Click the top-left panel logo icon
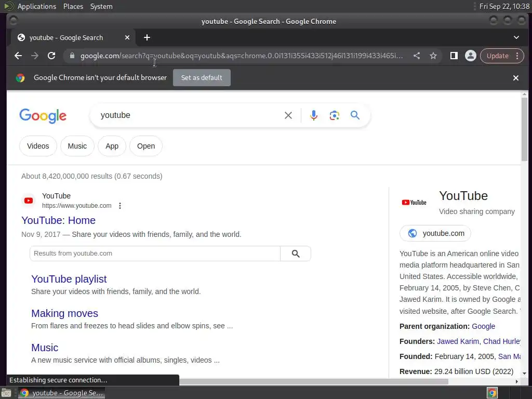 click(x=8, y=6)
